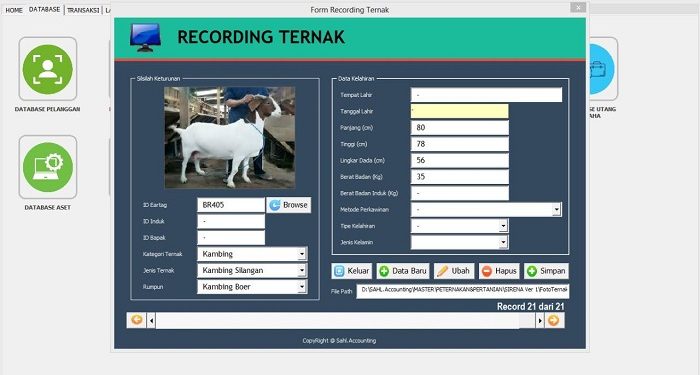Open the Rumpun dropdown

click(x=302, y=287)
